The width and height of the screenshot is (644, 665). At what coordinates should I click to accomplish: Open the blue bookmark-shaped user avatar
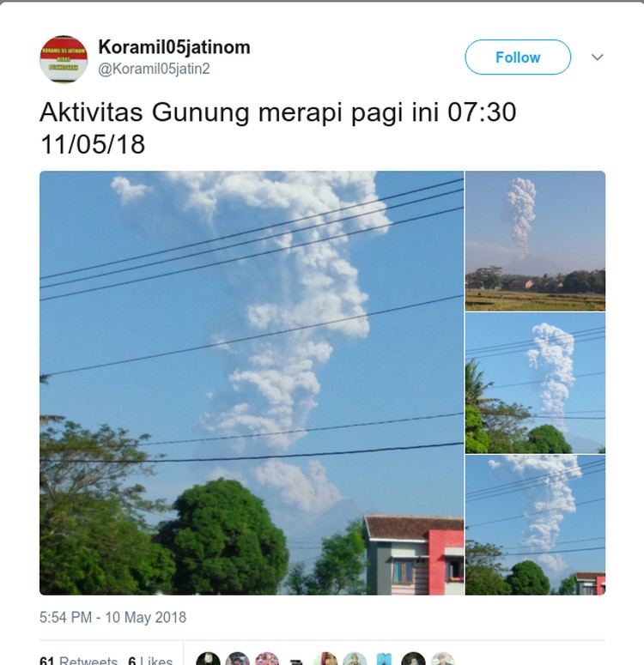(384, 659)
